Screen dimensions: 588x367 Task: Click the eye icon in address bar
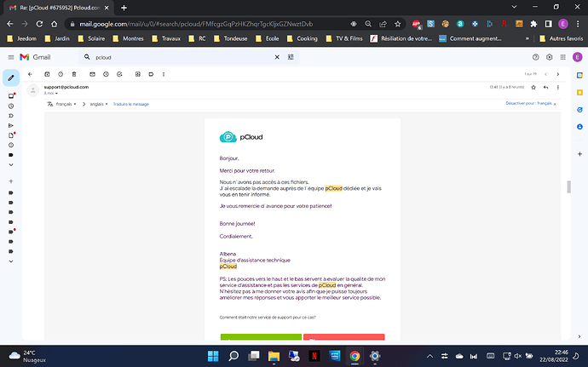click(354, 24)
